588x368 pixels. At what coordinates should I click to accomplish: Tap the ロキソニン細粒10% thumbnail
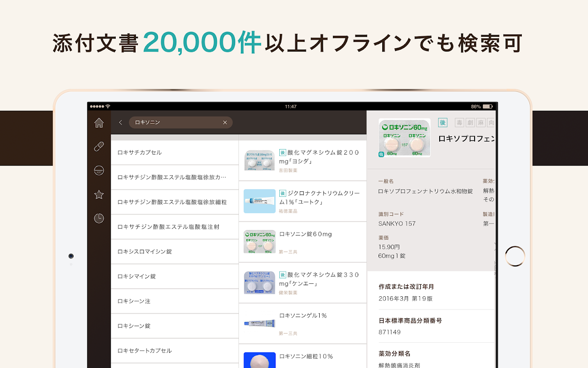coord(260,360)
